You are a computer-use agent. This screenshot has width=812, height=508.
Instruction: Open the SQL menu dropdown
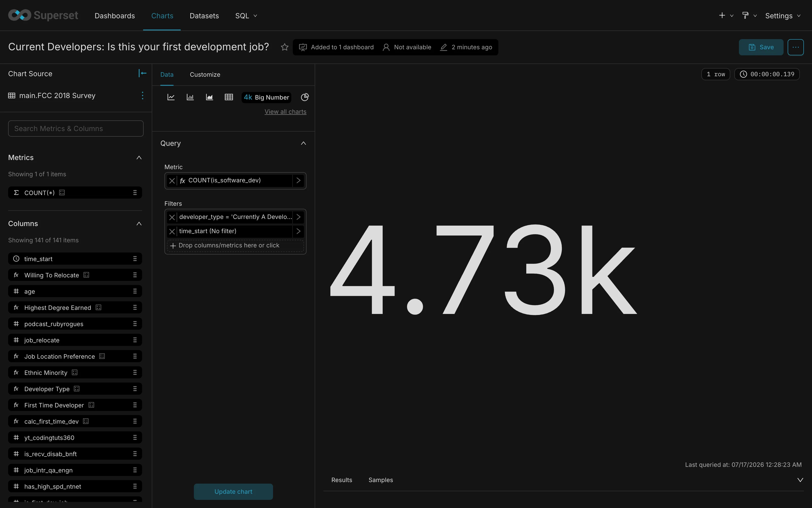pos(246,15)
